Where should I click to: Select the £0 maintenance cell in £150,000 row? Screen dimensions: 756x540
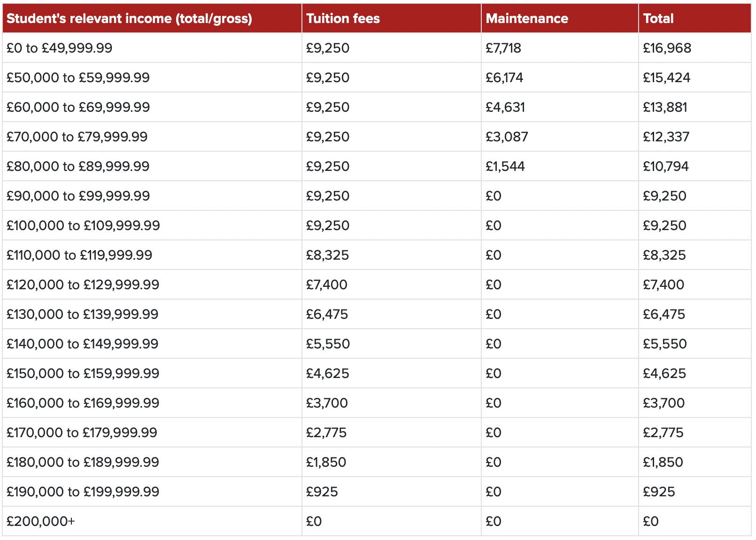click(560, 373)
